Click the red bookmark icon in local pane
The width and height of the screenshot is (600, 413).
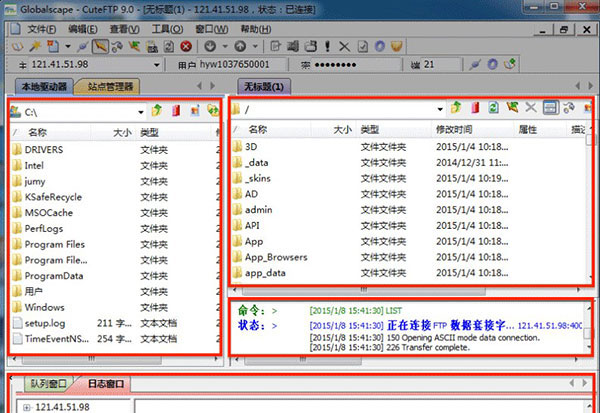pyautogui.click(x=176, y=111)
